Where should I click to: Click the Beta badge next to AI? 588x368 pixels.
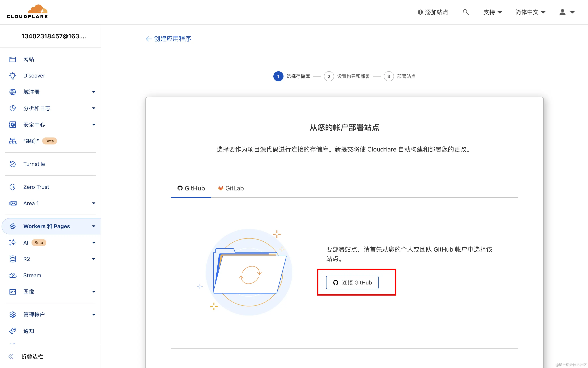pyautogui.click(x=39, y=243)
